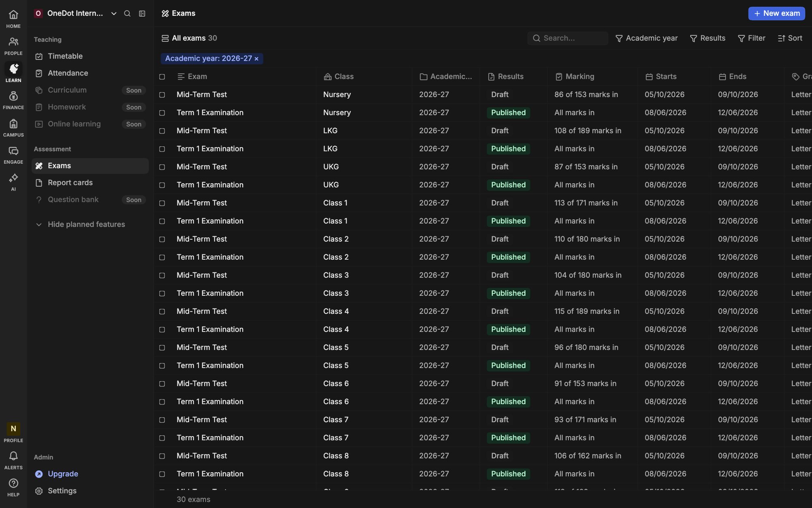
Task: Open the Sort options dropdown
Action: point(790,38)
